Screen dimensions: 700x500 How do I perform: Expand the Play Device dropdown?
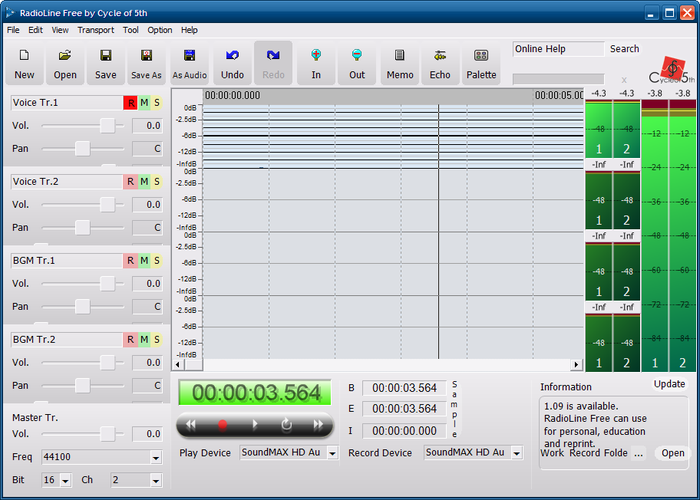click(332, 453)
